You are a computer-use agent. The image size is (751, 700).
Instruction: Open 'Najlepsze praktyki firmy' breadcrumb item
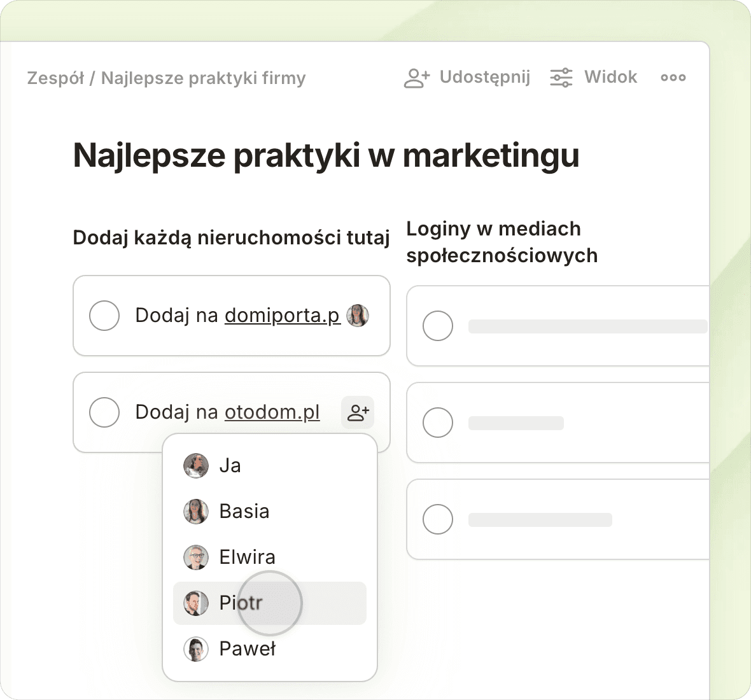click(203, 78)
